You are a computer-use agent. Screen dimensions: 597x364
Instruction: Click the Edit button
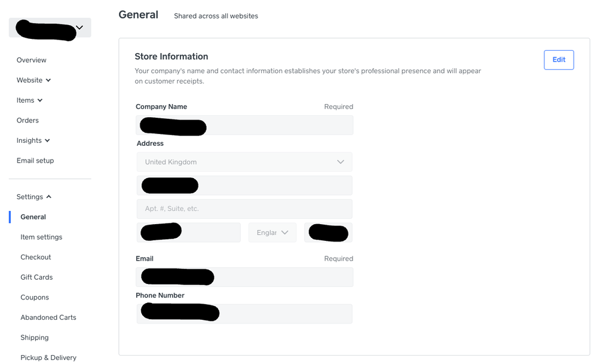click(x=559, y=60)
